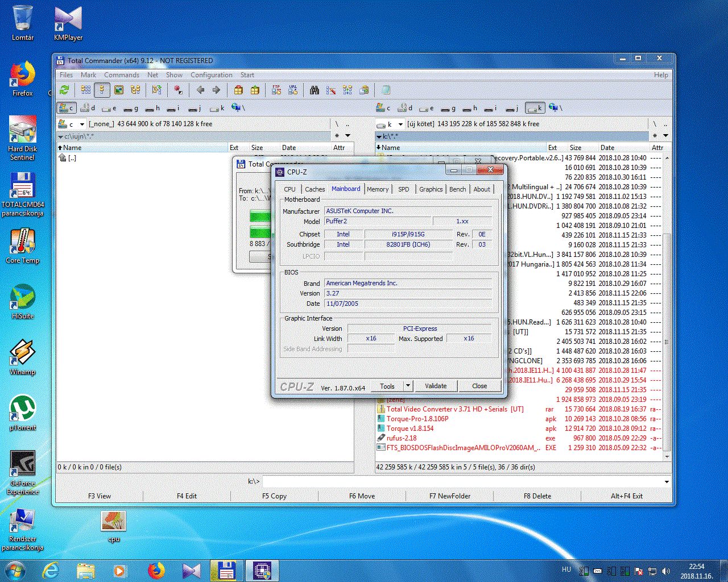Go back with the left arrow icon
Image resolution: width=728 pixels, height=582 pixels.
[x=200, y=90]
